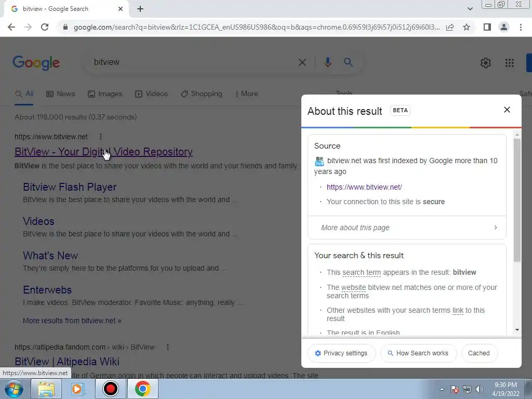The image size is (532, 399).
Task: Go back with the browser back arrow
Action: tap(11, 27)
